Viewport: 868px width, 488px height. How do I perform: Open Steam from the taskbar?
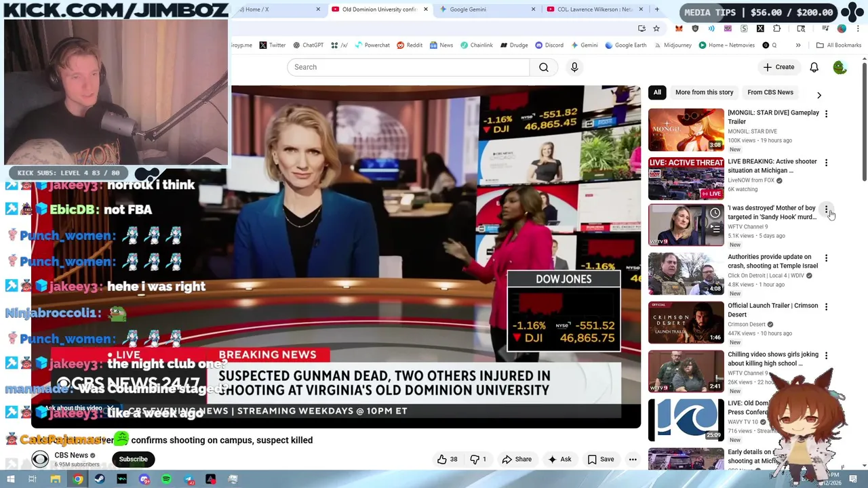(100, 479)
